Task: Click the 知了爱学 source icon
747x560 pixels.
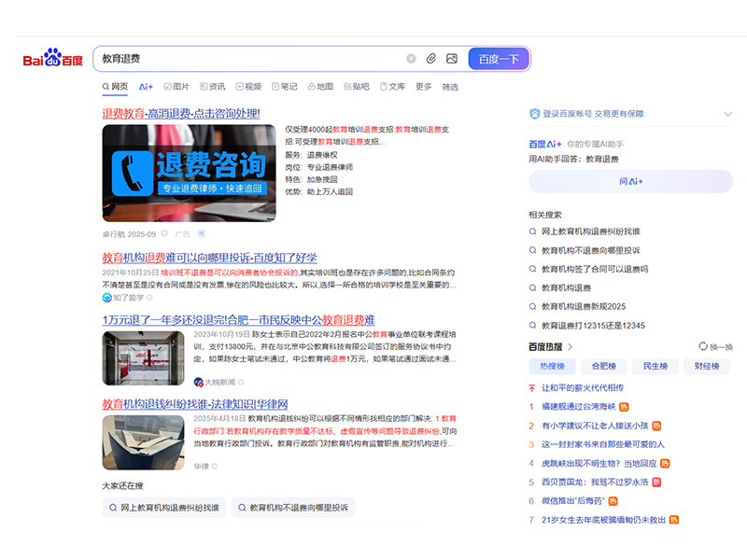Action: click(x=106, y=298)
